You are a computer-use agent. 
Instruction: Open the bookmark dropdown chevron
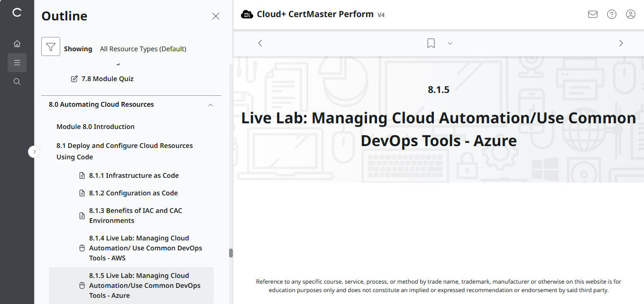click(450, 43)
